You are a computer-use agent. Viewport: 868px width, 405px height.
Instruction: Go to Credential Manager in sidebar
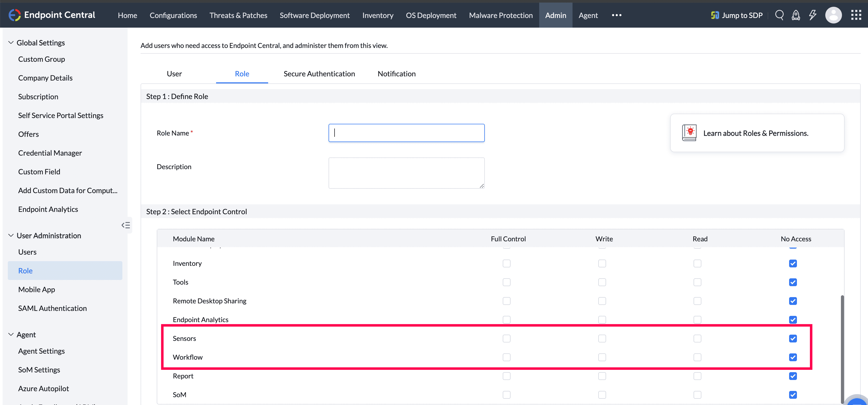(50, 153)
